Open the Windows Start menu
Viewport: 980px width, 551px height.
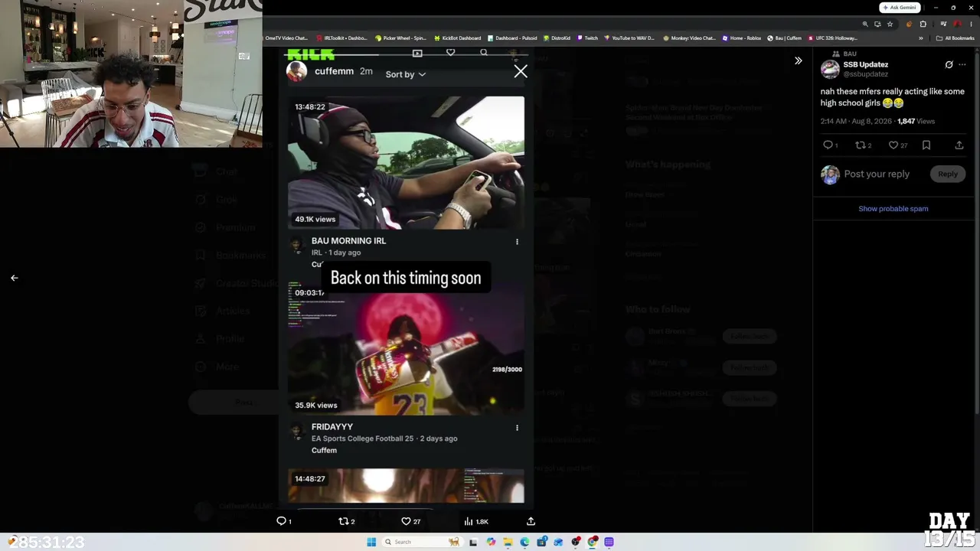371,542
